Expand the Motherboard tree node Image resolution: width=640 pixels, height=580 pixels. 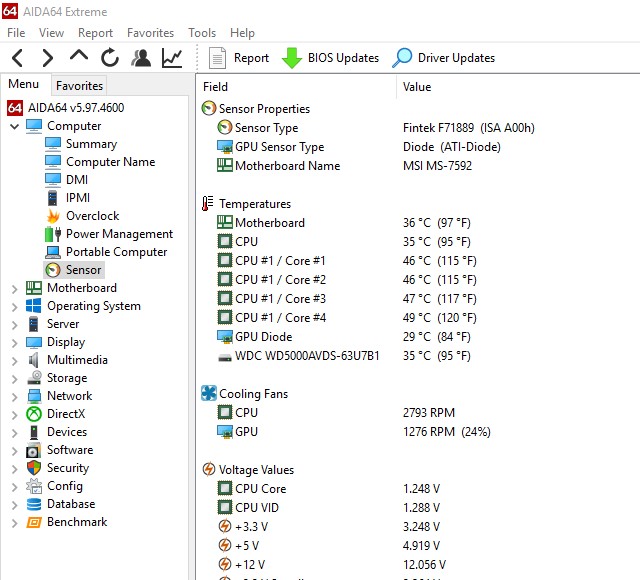(15, 289)
